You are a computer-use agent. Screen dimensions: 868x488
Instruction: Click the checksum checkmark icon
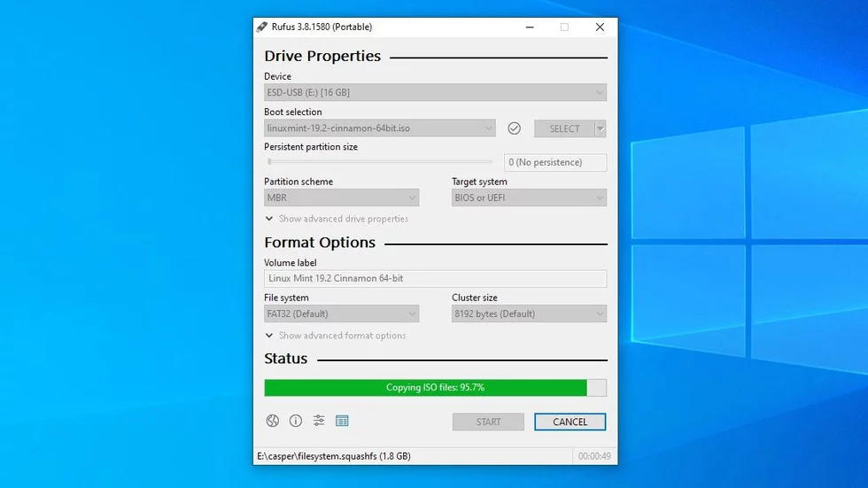(515, 128)
